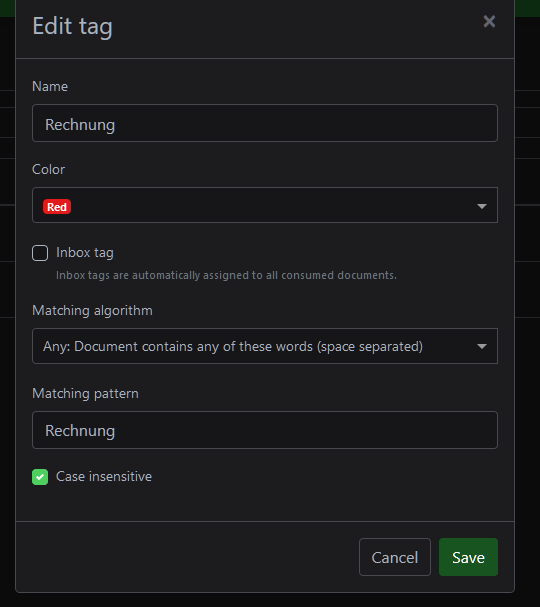The image size is (540, 607).
Task: Open the Color dropdown
Action: pos(265,205)
